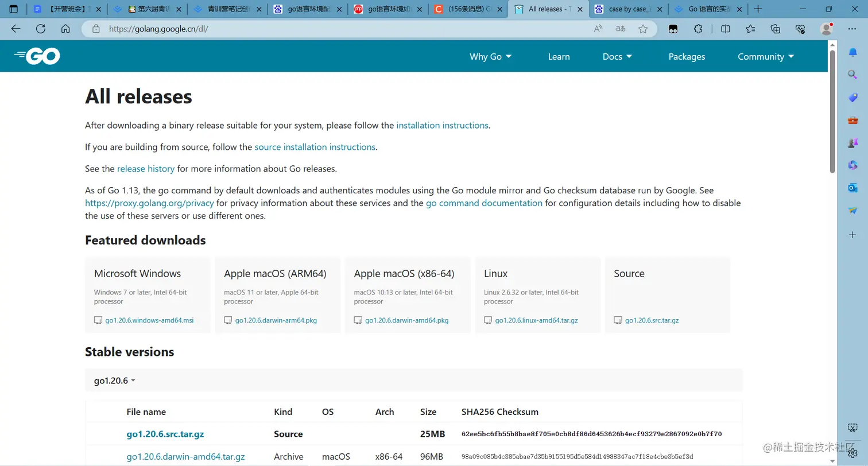Download go1.20.6.darwin-arm64.pkg installer
The height and width of the screenshot is (466, 868).
(276, 320)
